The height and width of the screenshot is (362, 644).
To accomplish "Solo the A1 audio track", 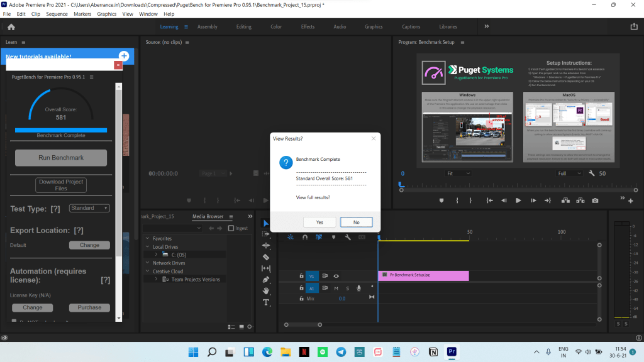I will [x=347, y=288].
